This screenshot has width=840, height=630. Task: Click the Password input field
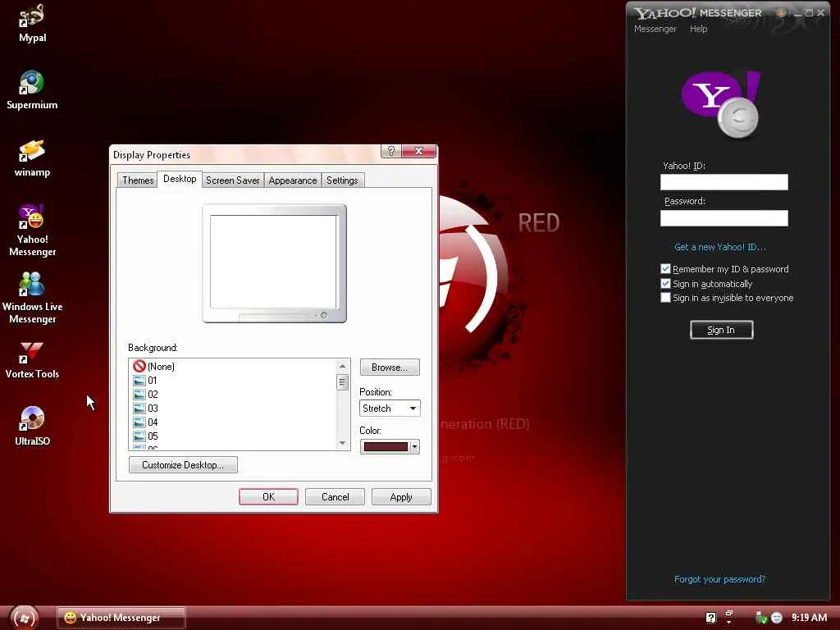point(724,218)
